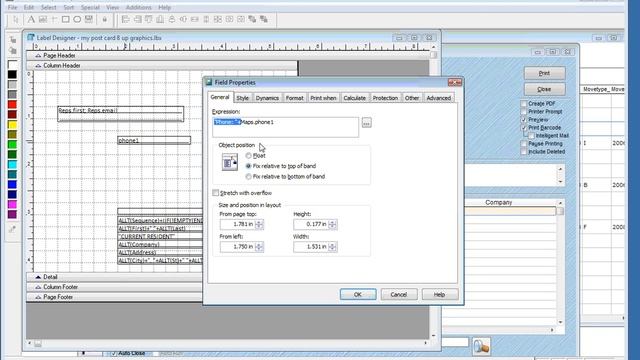Image resolution: width=640 pixels, height=360 pixels.
Task: Toggle Intelligent Mail checkbox
Action: click(x=531, y=136)
